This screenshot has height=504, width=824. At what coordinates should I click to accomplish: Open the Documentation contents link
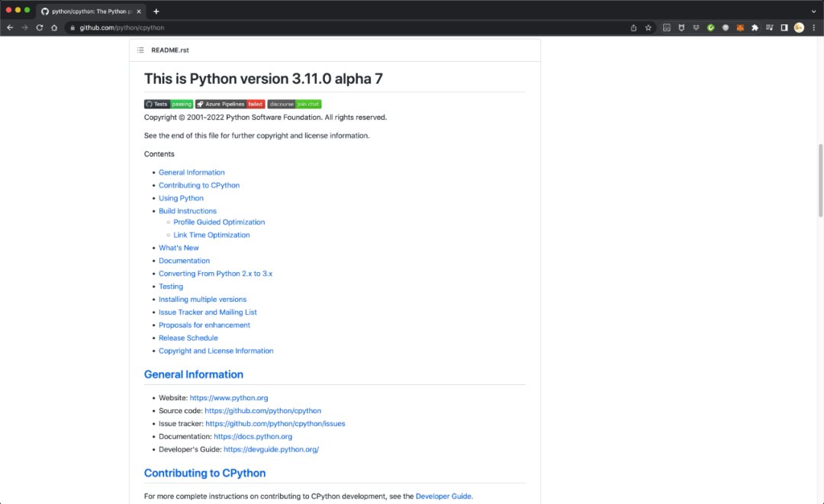tap(184, 261)
